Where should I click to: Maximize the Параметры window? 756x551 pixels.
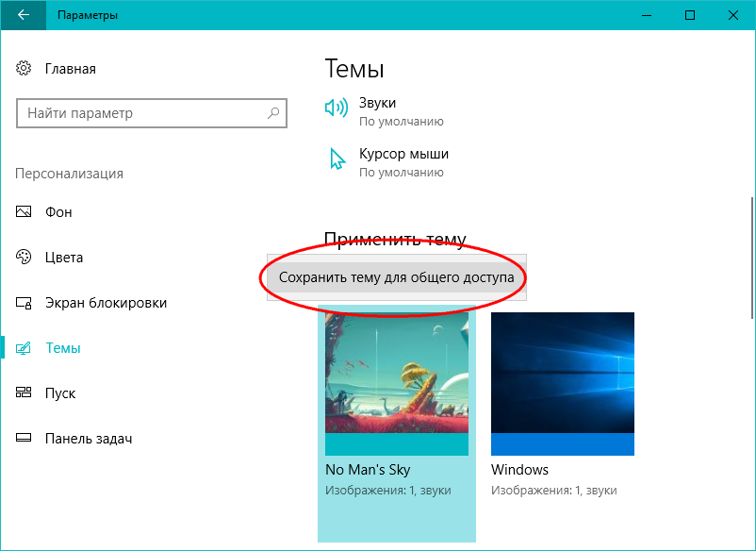(x=690, y=15)
